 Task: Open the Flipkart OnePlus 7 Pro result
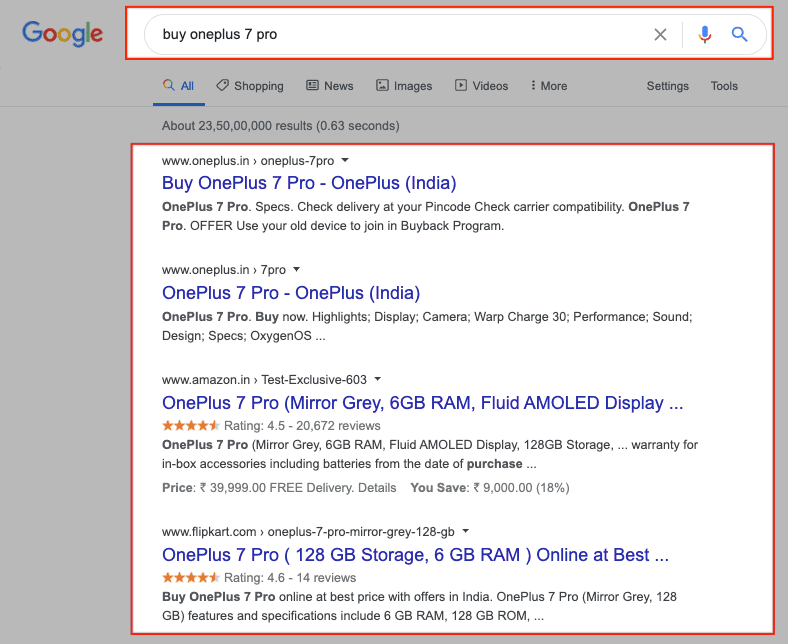pyautogui.click(x=415, y=555)
